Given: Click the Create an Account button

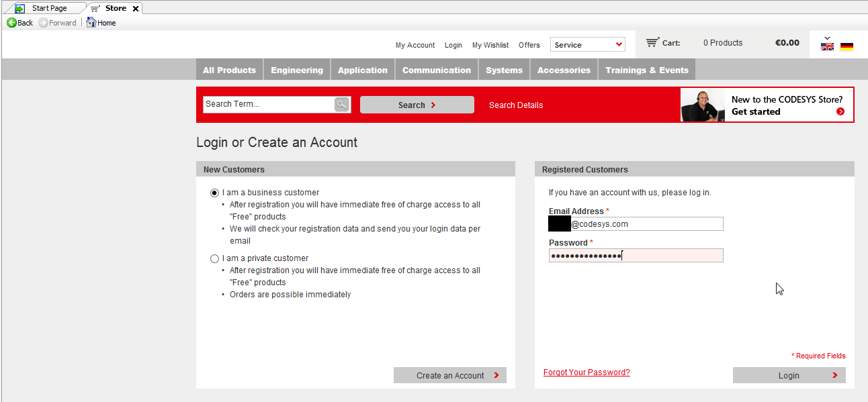Looking at the screenshot, I should tap(450, 375).
